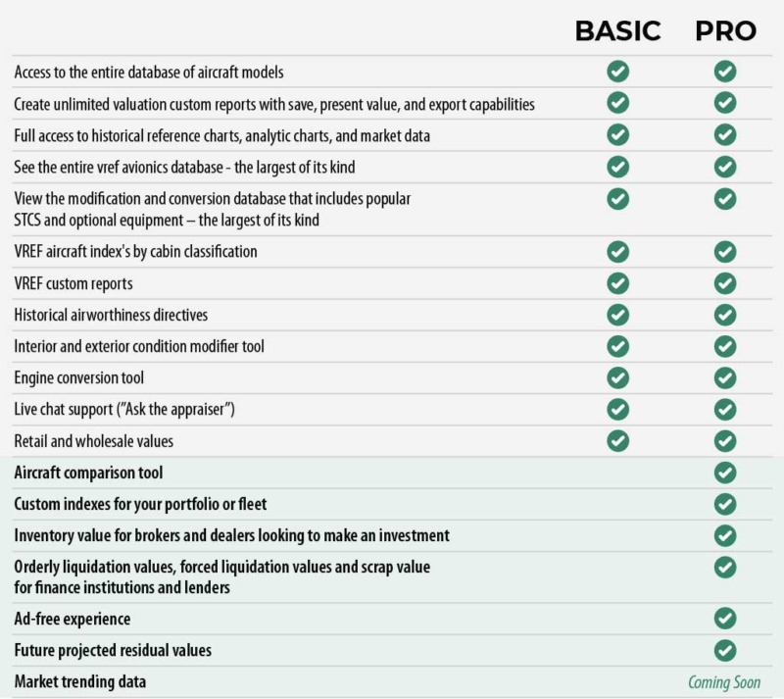The width and height of the screenshot is (784, 699).
Task: Click Basic checkmark for historical reference charts
Action: click(617, 134)
